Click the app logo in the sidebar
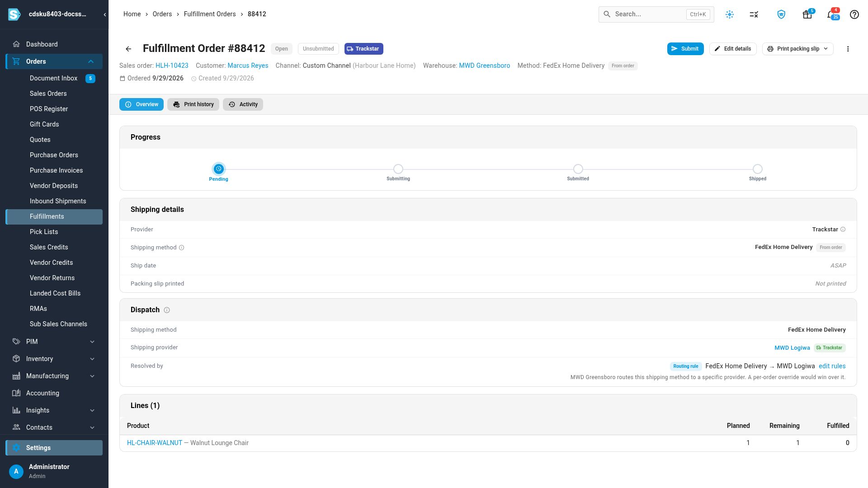Viewport: 868px width, 488px height. [14, 14]
